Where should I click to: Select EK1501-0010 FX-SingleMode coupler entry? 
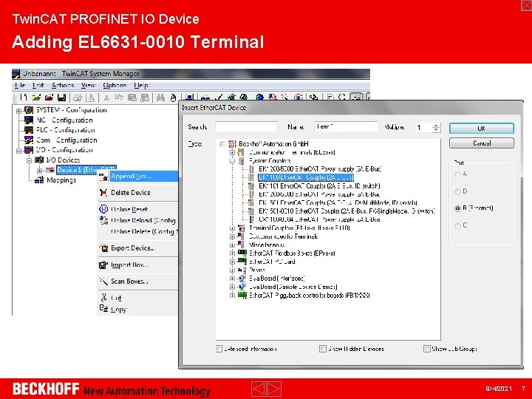click(x=347, y=211)
